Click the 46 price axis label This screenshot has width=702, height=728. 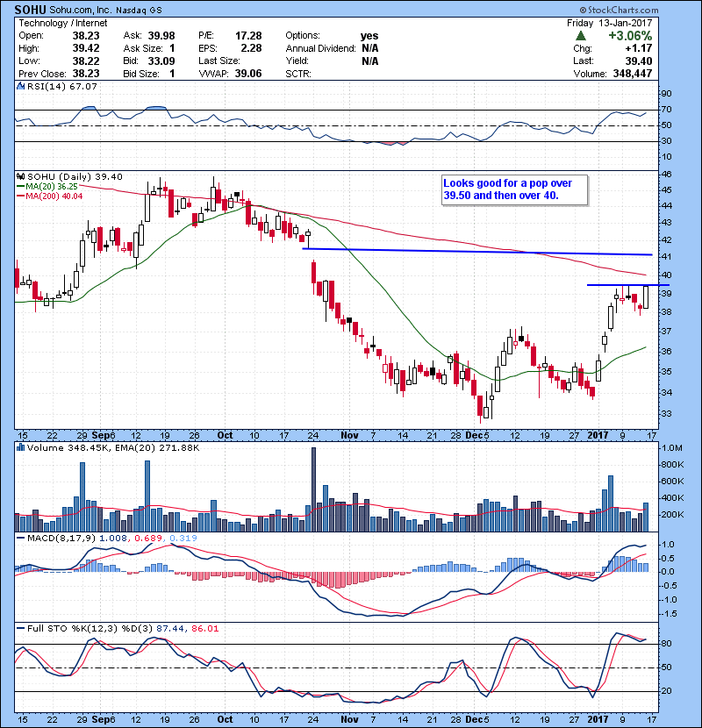point(666,175)
